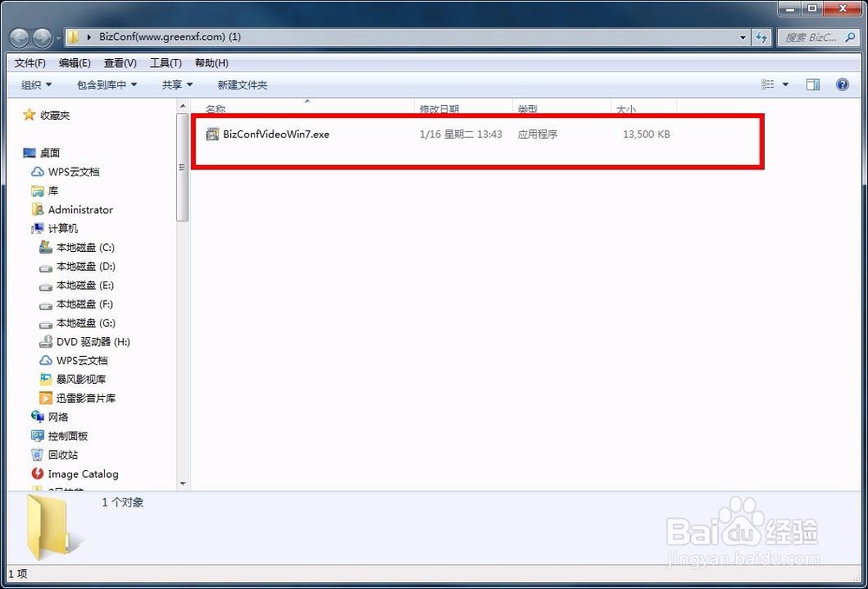Click the 应用程序 type cell
868x589 pixels.
tap(537, 134)
